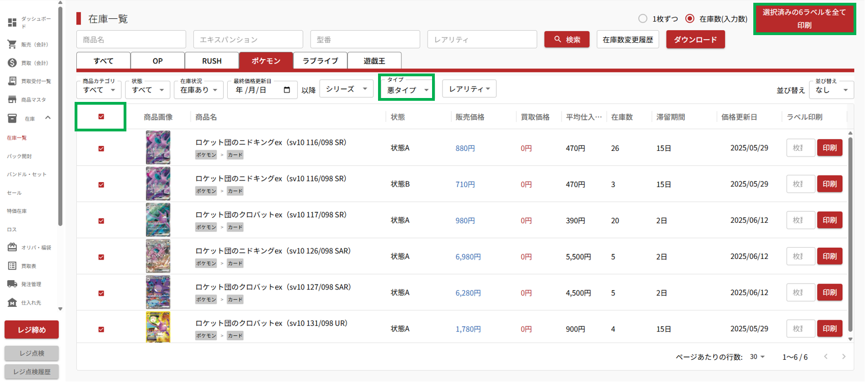Open the product master store icon
Viewport: 868px width, 382px height.
12,100
